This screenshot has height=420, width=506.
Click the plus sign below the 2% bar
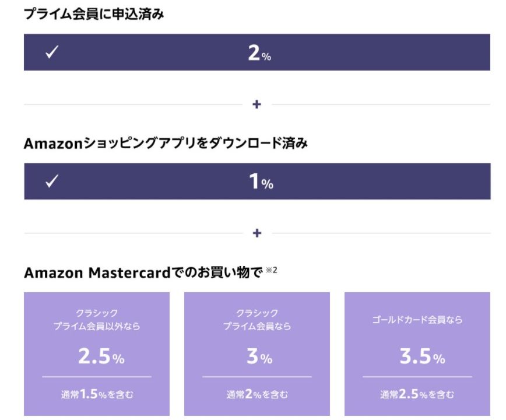pyautogui.click(x=256, y=104)
